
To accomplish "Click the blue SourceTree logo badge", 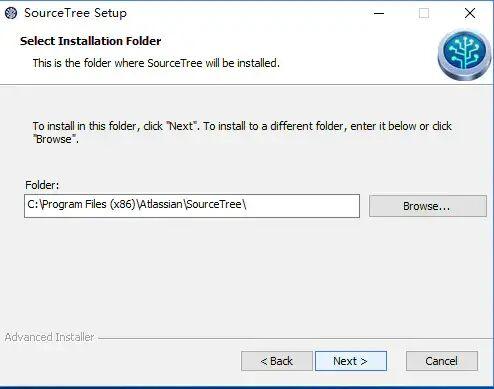I will tap(464, 56).
